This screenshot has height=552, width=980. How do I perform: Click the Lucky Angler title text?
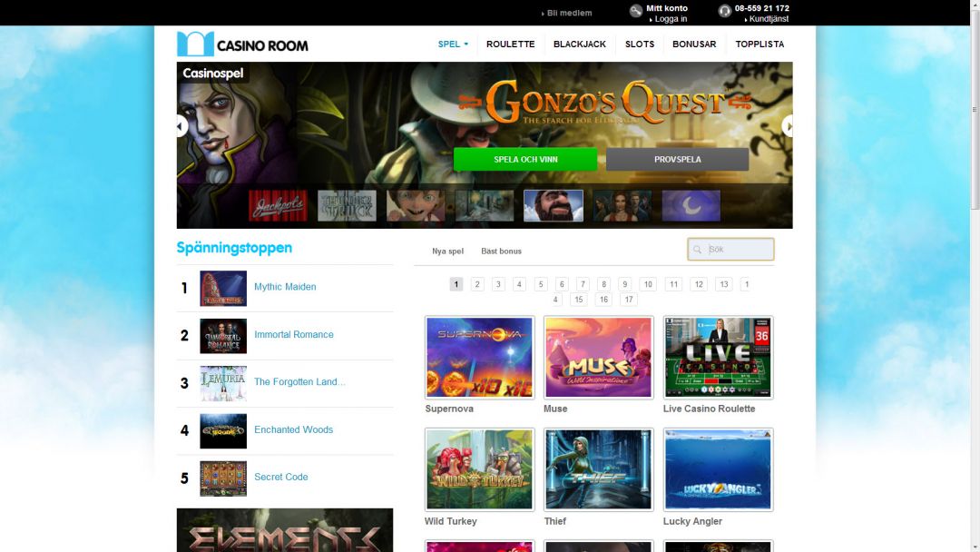tap(692, 521)
